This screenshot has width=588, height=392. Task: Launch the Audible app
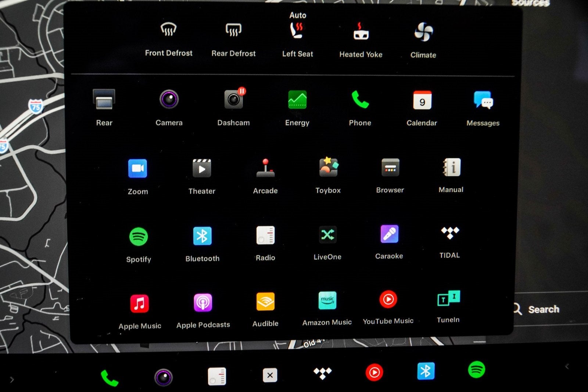(x=265, y=302)
